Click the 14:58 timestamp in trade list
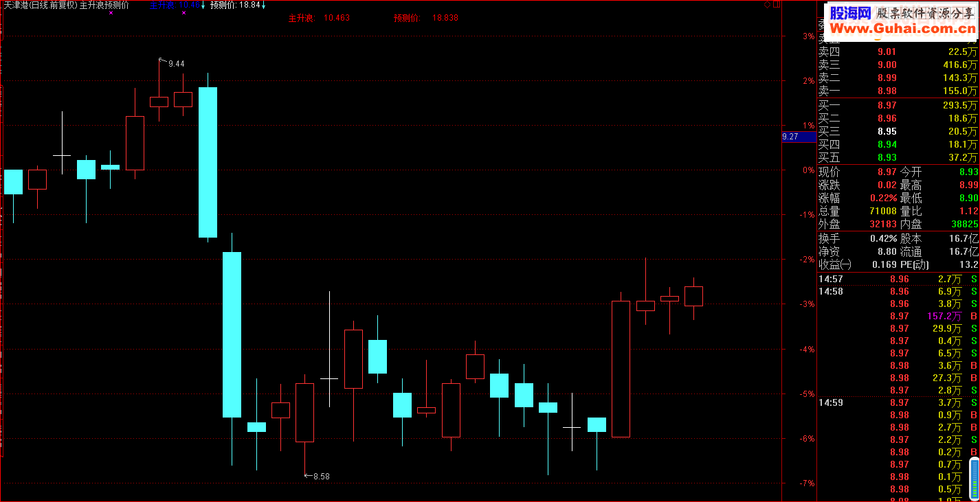980x502 pixels. (831, 291)
